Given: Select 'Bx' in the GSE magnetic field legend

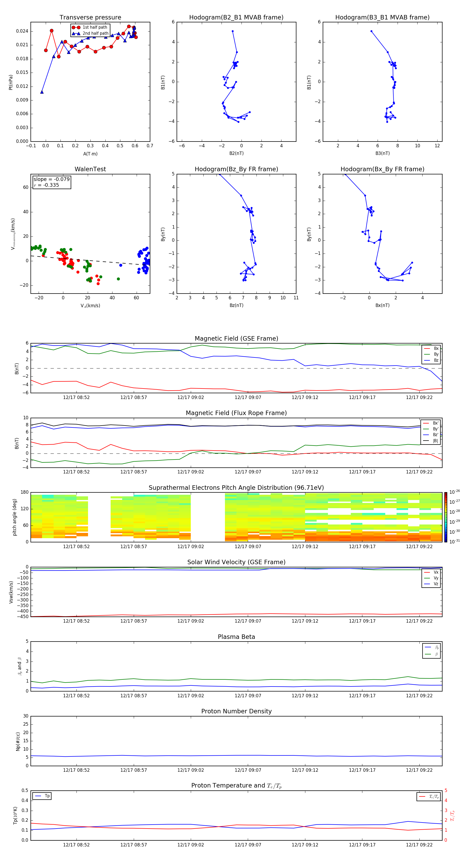Looking at the screenshot, I should tap(431, 349).
